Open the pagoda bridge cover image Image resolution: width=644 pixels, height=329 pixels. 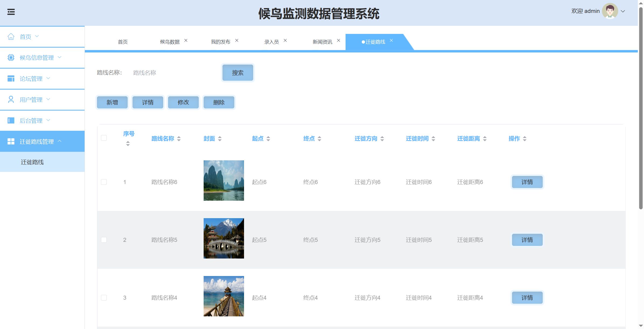[224, 238]
